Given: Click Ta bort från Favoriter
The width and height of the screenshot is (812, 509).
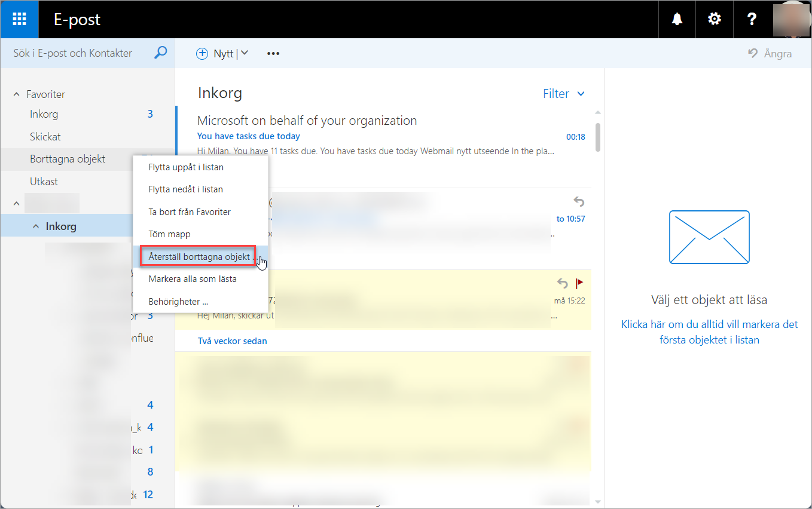Looking at the screenshot, I should pos(190,211).
